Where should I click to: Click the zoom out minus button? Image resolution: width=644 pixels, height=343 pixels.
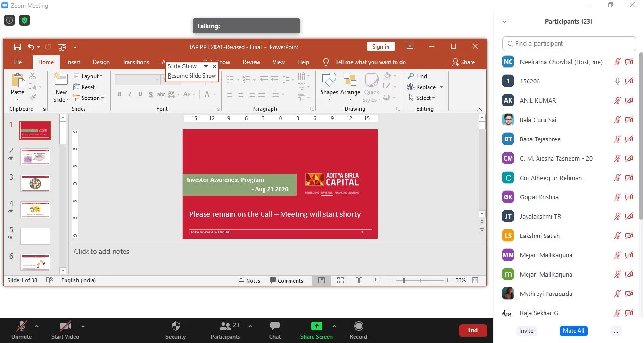click(x=392, y=280)
